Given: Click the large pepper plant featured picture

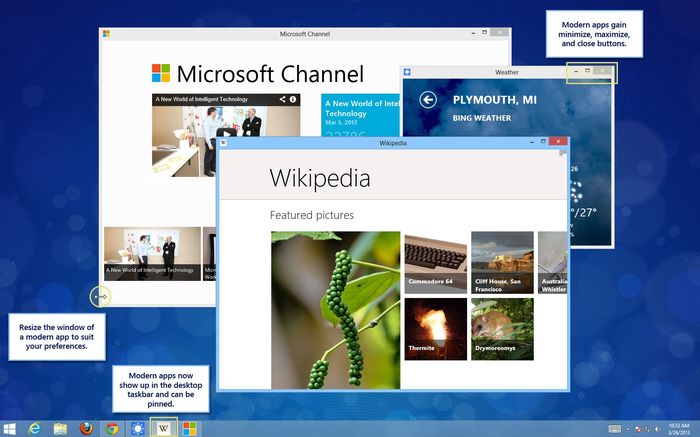Looking at the screenshot, I should click(334, 310).
